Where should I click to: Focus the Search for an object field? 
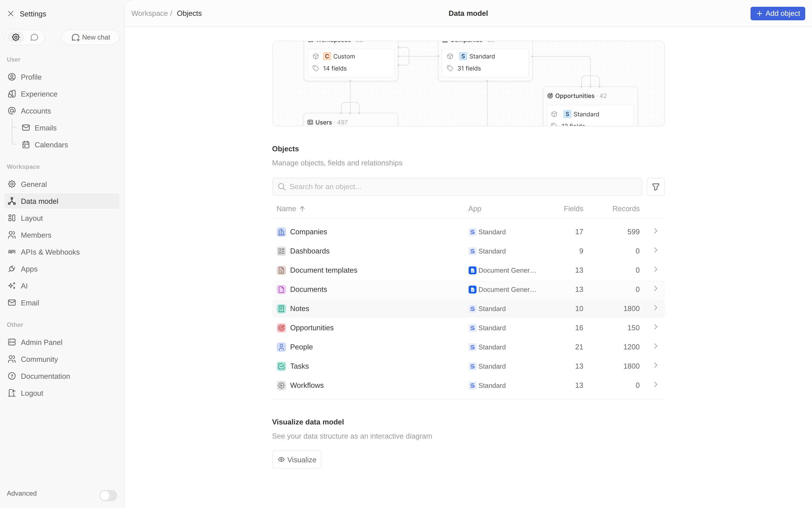coord(457,187)
